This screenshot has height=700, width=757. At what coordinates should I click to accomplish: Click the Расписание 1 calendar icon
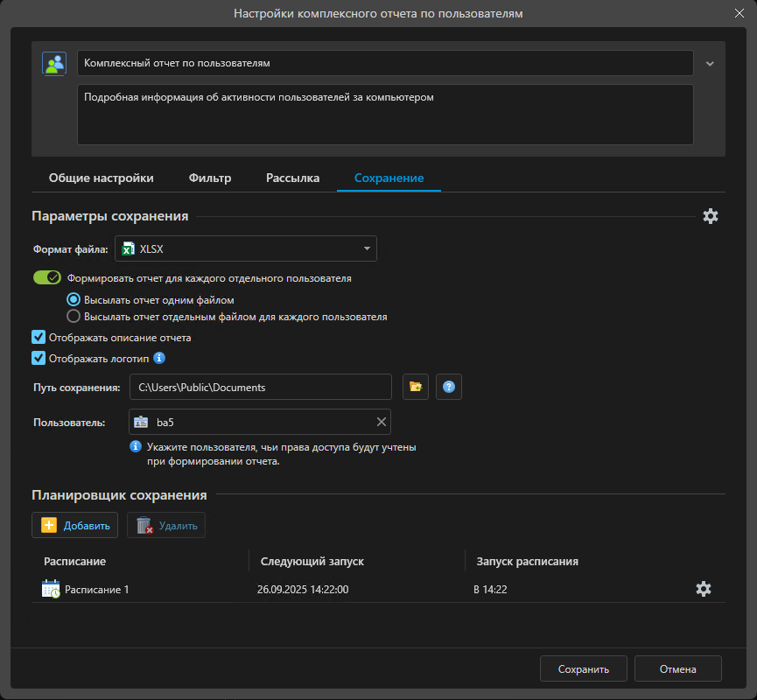(x=51, y=589)
